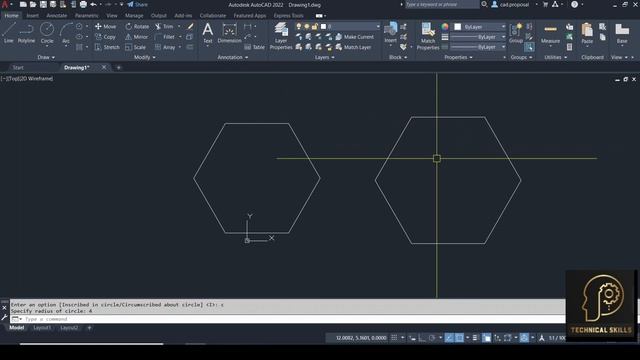Click the Group tool
Viewport: 640px width, 360px height.
516,33
